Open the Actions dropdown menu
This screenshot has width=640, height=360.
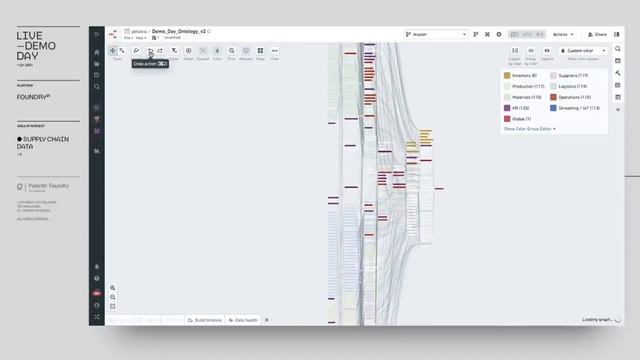click(x=563, y=35)
